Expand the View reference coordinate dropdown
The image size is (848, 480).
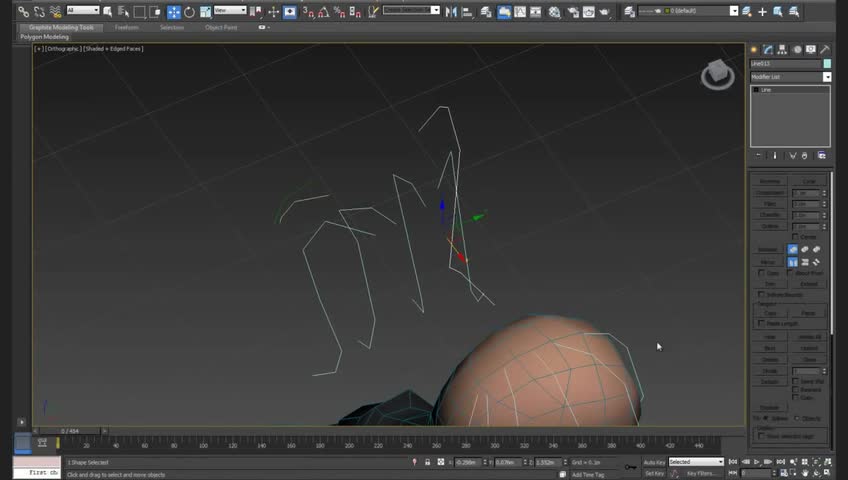[230, 11]
